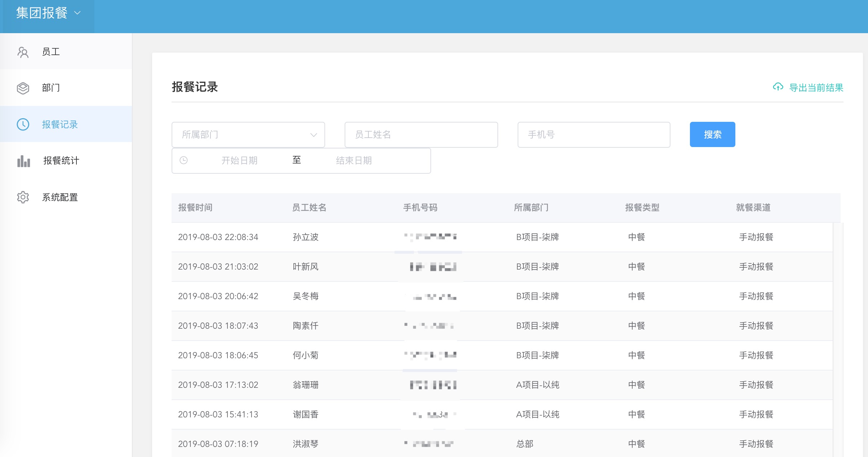Open 报餐统计 via the bar chart icon

23,161
